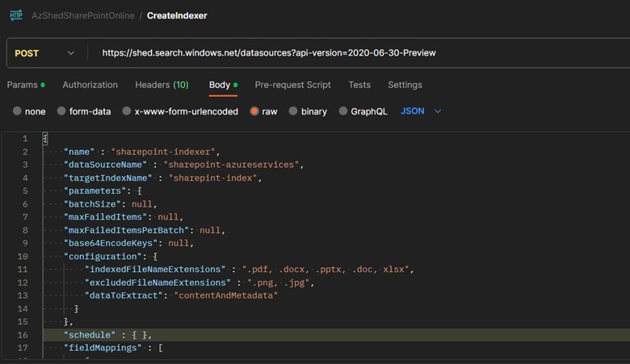Select the Body tab
Screen dimensions: 630x364
pyautogui.click(x=224, y=85)
